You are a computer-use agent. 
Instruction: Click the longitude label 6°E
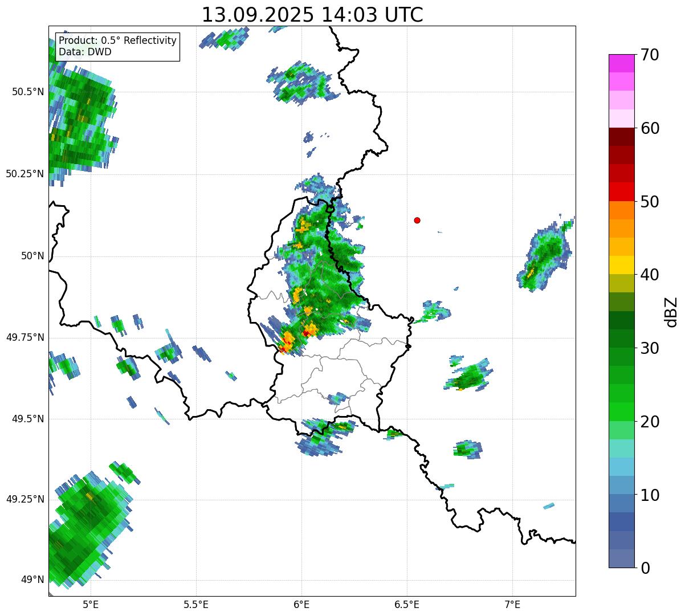[301, 604]
